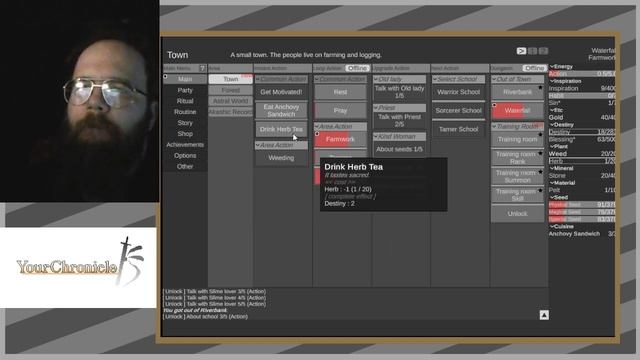Collapse the Select School group

pyautogui.click(x=458, y=79)
